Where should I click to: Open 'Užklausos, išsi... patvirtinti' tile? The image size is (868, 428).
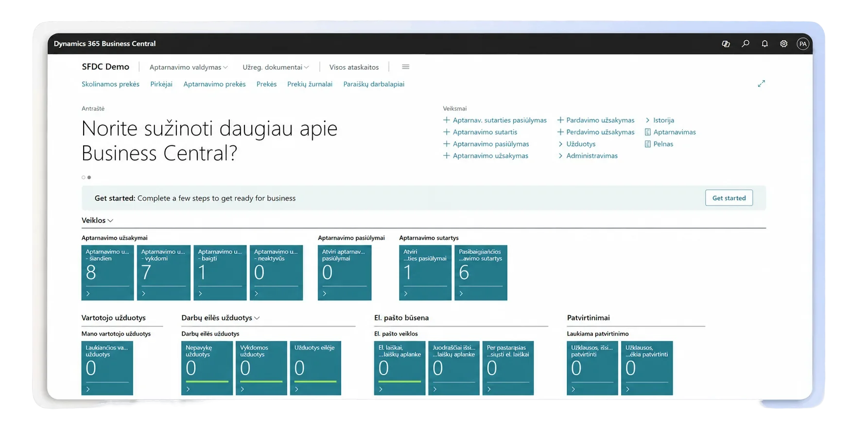click(592, 368)
